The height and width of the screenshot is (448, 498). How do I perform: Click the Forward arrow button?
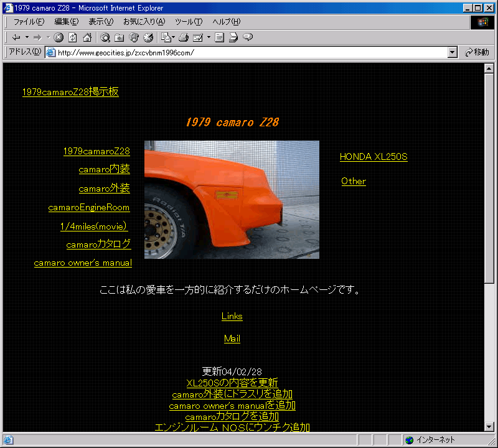37,37
